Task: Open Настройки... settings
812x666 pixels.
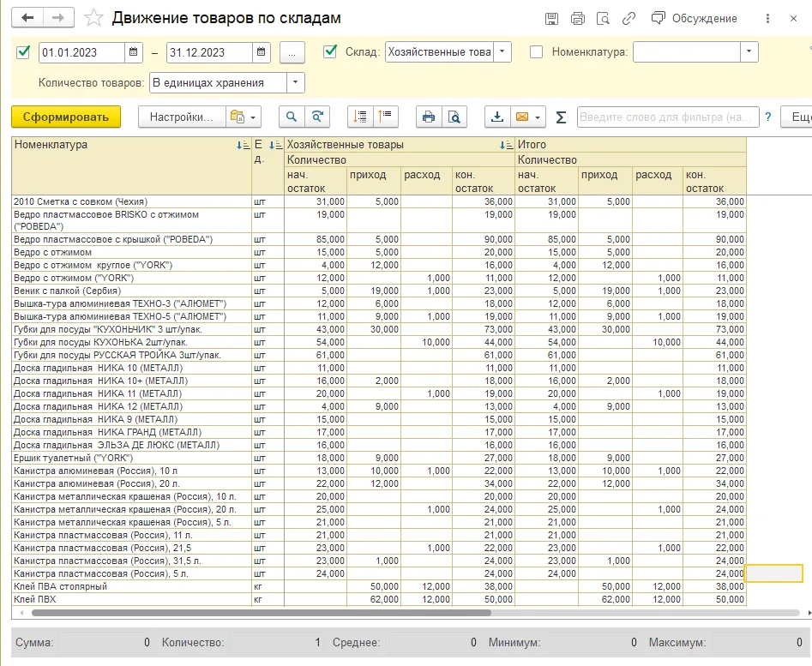Action: click(182, 117)
